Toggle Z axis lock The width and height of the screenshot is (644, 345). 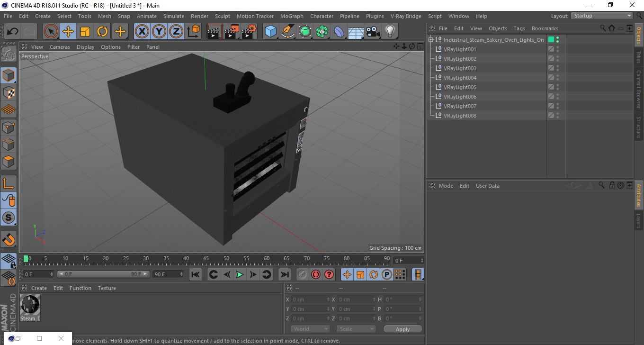pos(176,32)
